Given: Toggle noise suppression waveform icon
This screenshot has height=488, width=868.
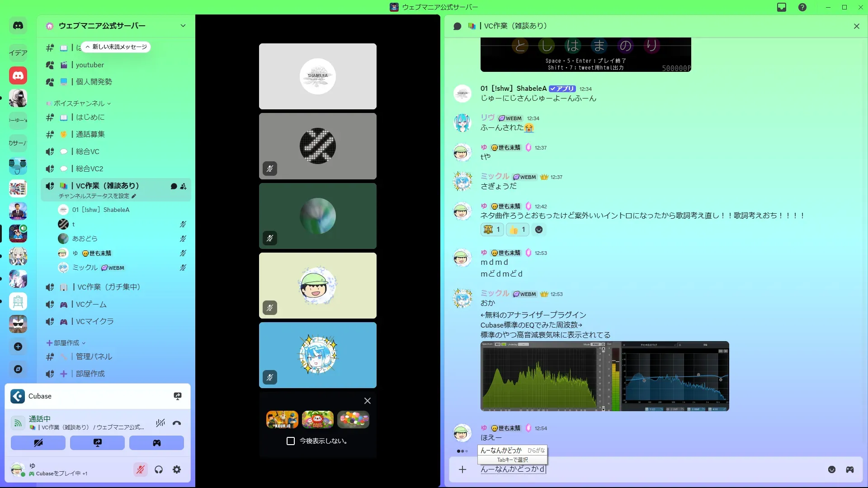Looking at the screenshot, I should 160,423.
